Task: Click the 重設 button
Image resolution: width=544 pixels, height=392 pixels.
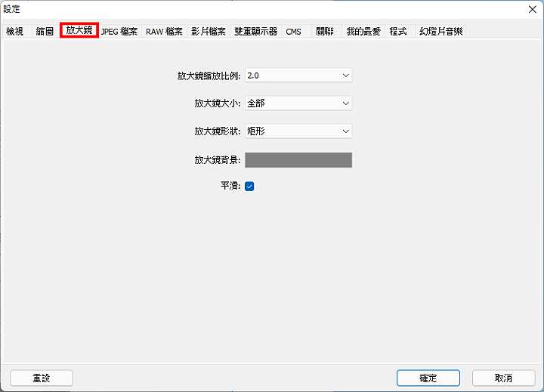Action: point(42,378)
